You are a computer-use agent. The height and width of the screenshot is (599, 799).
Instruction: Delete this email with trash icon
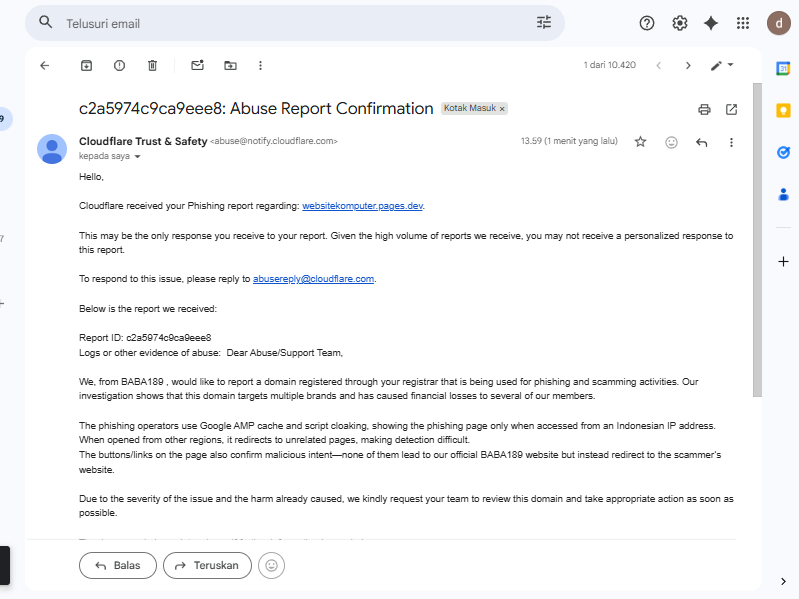pos(152,65)
